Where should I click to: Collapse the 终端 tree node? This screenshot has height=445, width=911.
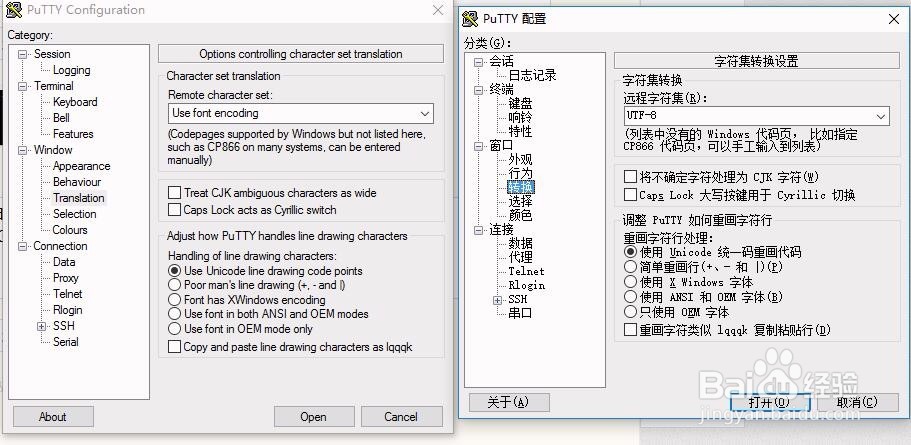[x=478, y=90]
